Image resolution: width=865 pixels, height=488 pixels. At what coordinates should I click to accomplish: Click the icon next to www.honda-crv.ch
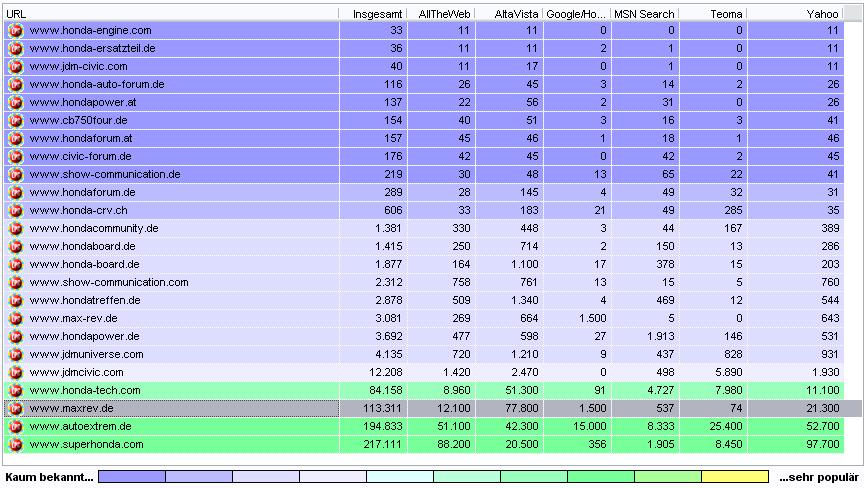(15, 211)
